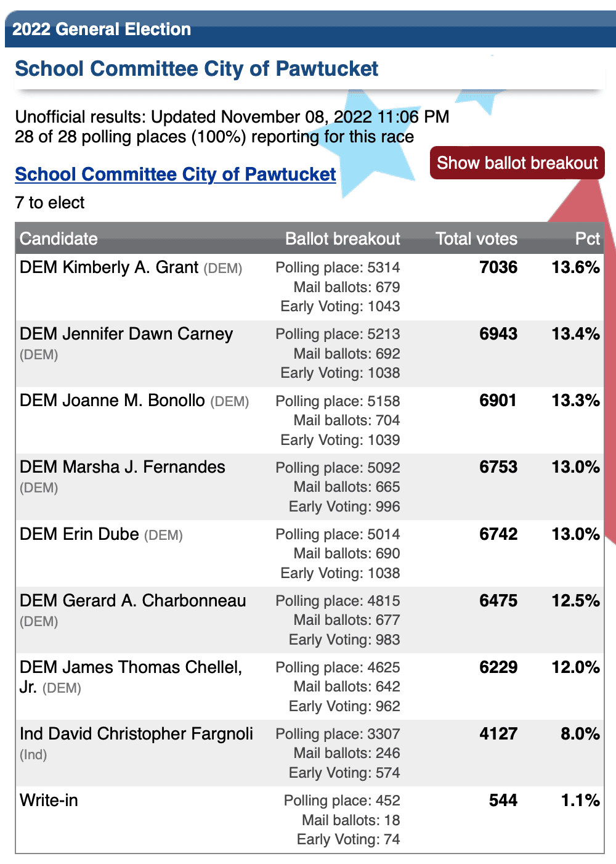Click the 7036 total votes value
This screenshot has width=616, height=864.
[498, 267]
